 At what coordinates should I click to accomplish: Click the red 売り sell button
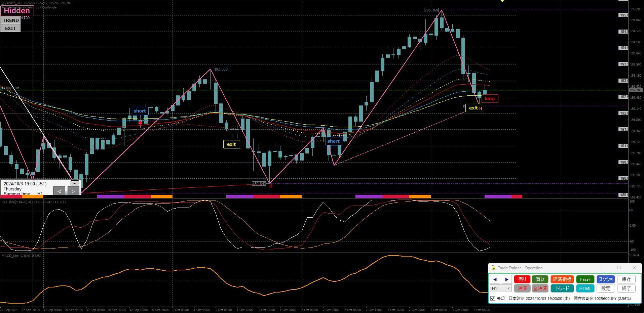tap(522, 279)
